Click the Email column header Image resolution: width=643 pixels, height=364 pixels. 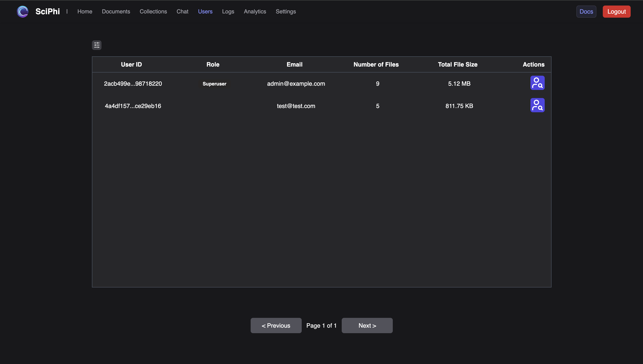pyautogui.click(x=294, y=64)
